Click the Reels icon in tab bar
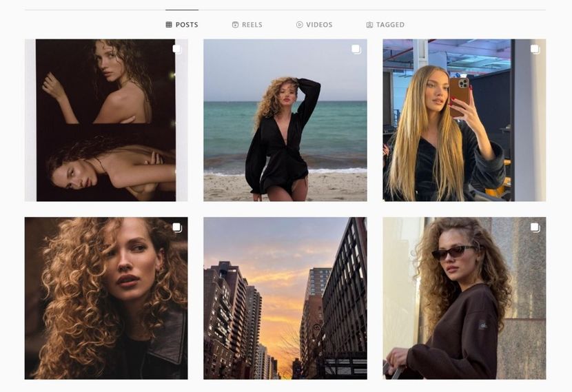572x392 pixels. (235, 25)
